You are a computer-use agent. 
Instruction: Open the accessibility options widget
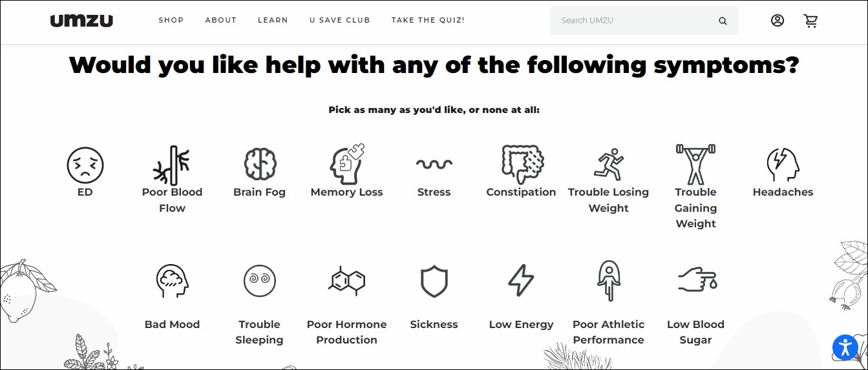pyautogui.click(x=845, y=347)
